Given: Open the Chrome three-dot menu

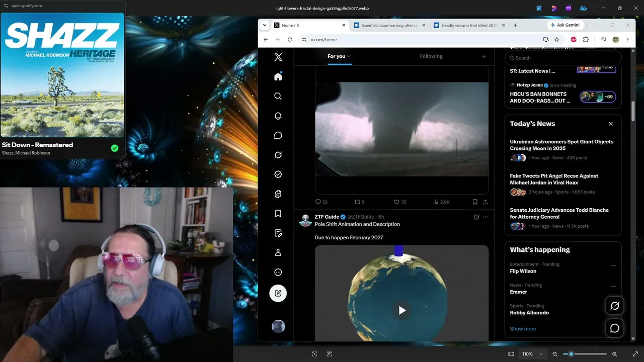Looking at the screenshot, I should point(628,40).
